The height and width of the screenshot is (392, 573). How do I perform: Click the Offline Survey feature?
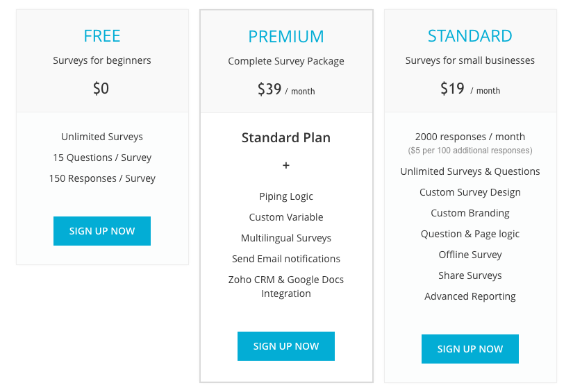click(470, 255)
